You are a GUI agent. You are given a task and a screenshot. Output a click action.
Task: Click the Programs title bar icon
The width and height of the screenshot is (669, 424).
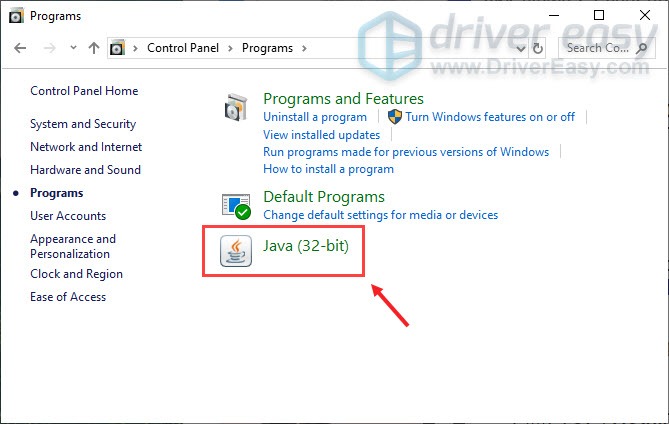point(16,16)
